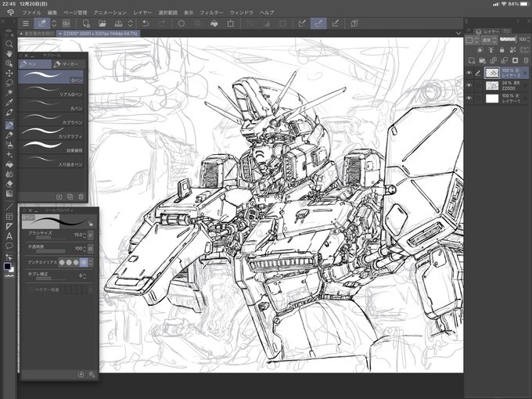This screenshot has width=532, height=399.
Task: Select the Lasso selection tool
Action: (9, 82)
